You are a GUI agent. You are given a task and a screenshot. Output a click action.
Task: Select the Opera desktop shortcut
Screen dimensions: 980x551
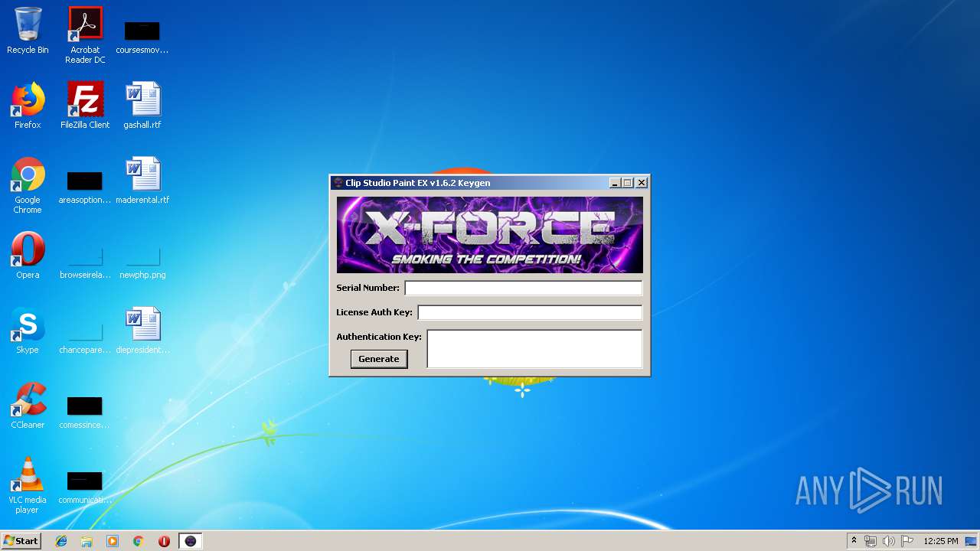pyautogui.click(x=28, y=256)
